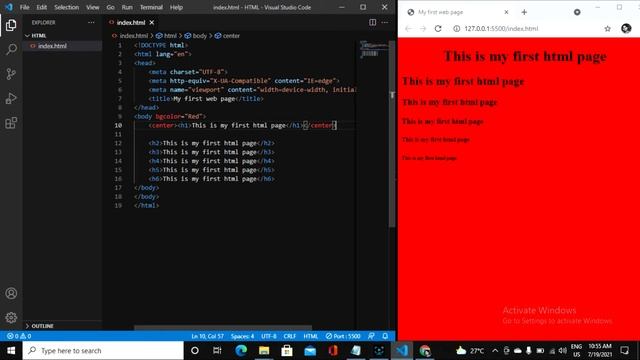Click the split editor right icon
The height and width of the screenshot is (360, 640).
click(x=372, y=22)
